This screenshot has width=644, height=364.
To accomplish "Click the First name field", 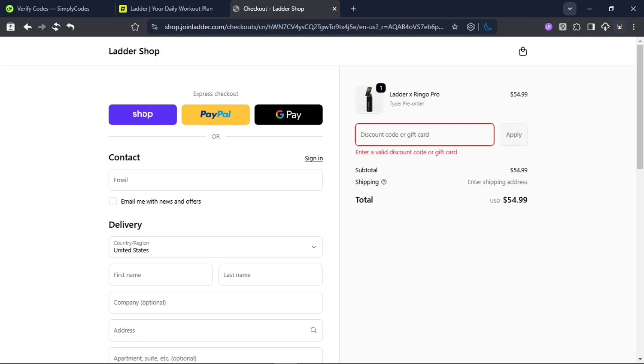I will [x=161, y=275].
